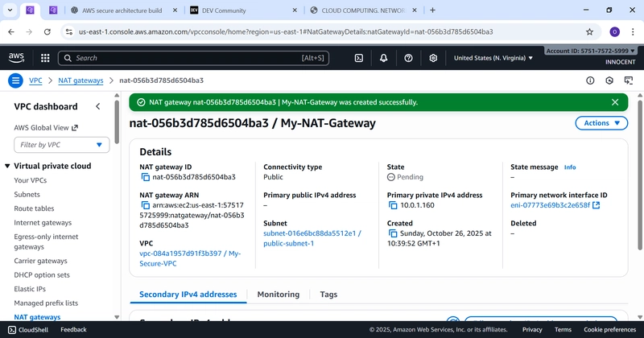Open CloudShell from the footer
644x338 pixels.
tap(28, 329)
